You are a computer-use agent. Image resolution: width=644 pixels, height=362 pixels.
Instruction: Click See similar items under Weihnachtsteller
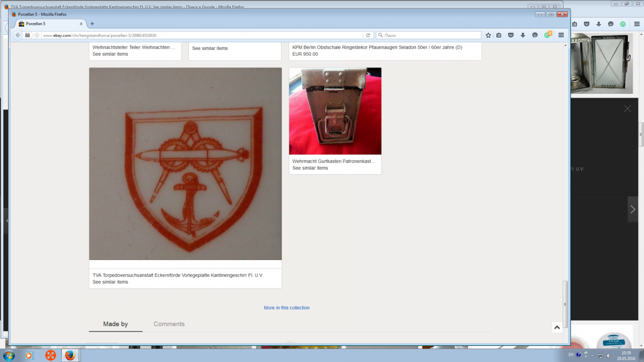pos(110,54)
